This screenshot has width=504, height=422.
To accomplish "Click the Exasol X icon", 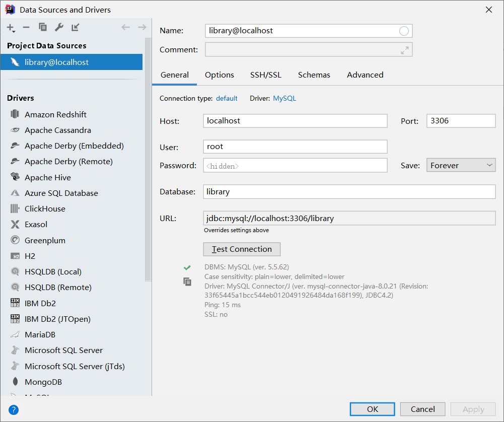I will [x=15, y=224].
